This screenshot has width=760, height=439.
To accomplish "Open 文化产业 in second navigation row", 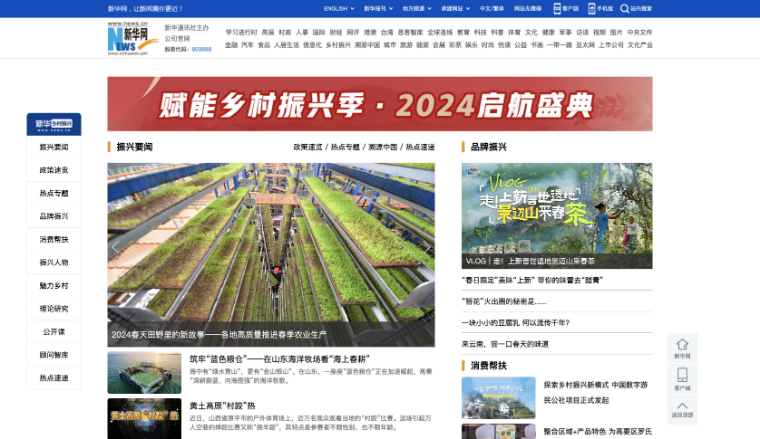I will point(640,45).
